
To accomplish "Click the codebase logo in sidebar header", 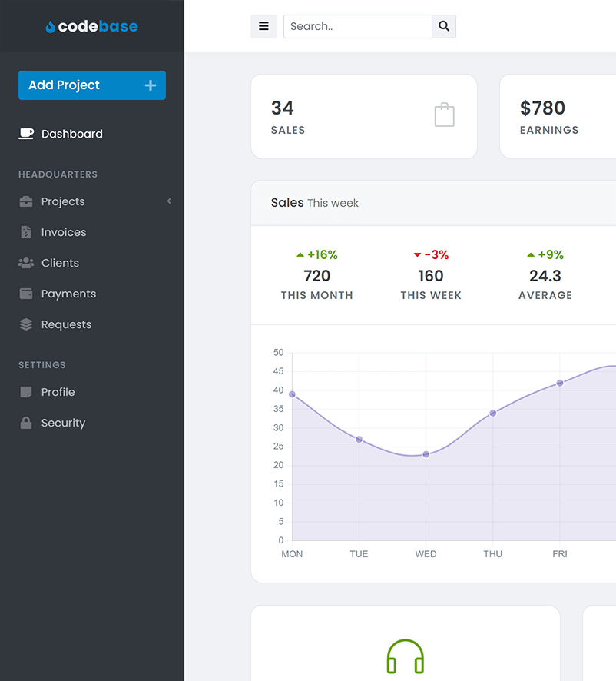I will pos(92,26).
